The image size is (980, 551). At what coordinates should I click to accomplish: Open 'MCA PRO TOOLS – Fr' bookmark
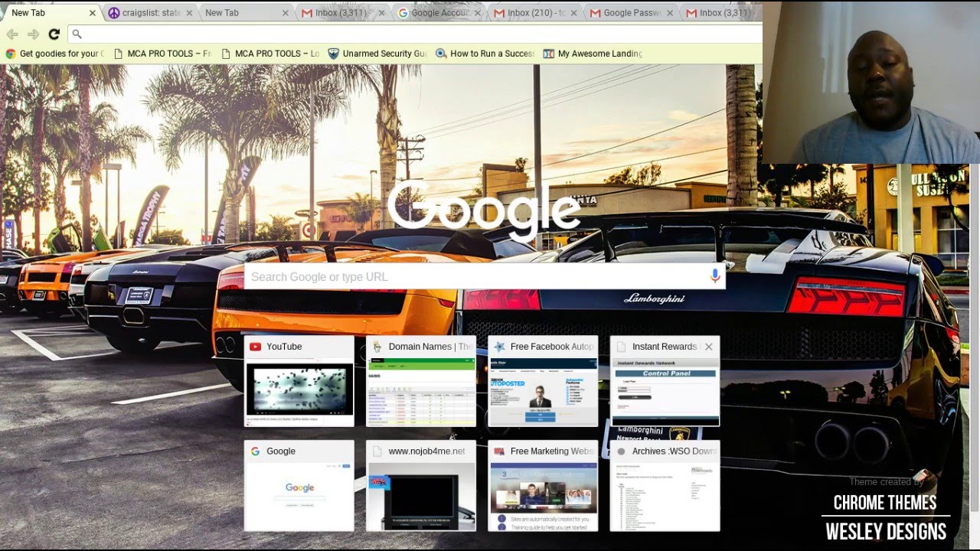tap(162, 54)
